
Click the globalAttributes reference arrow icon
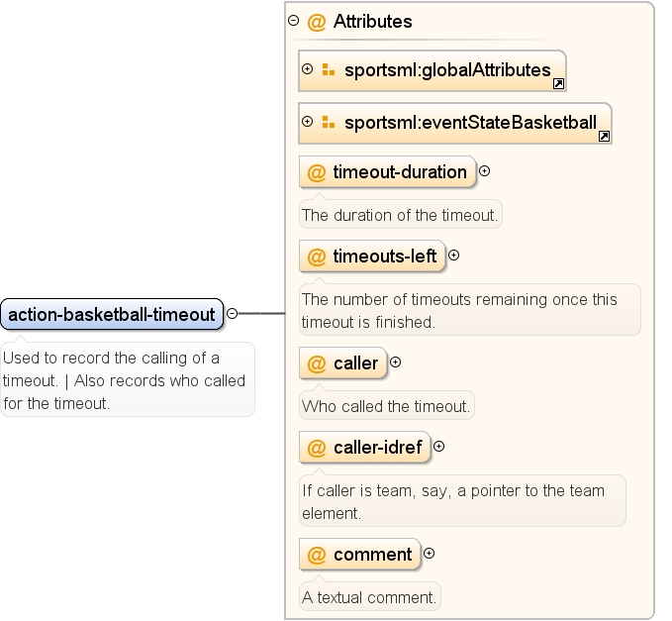click(x=558, y=83)
